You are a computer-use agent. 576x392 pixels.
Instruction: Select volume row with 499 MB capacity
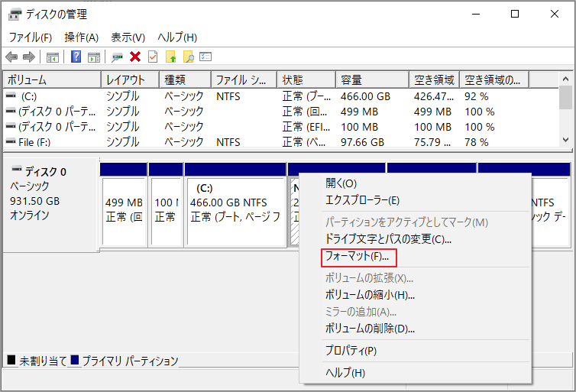[x=280, y=112]
